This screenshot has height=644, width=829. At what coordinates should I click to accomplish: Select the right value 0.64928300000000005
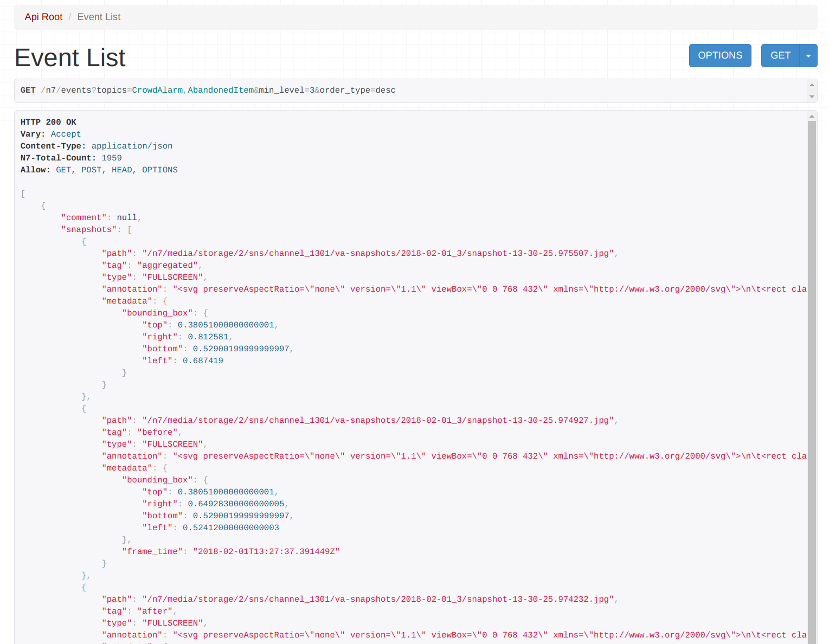[x=236, y=504]
